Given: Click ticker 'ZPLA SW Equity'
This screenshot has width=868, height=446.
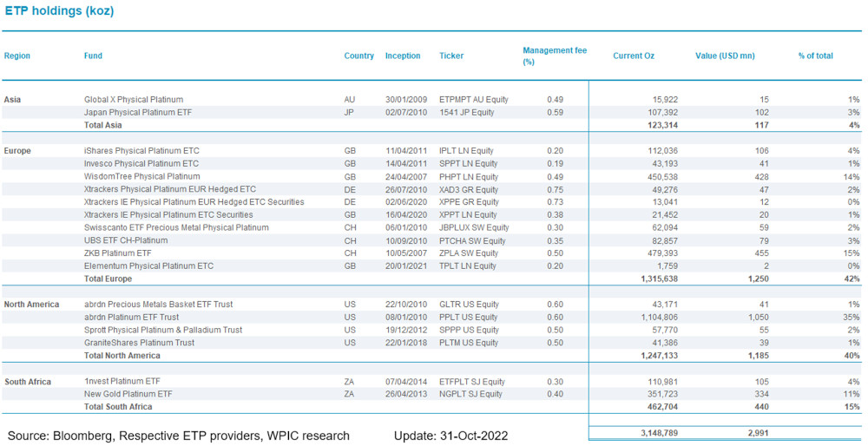Looking at the screenshot, I should point(469,253).
